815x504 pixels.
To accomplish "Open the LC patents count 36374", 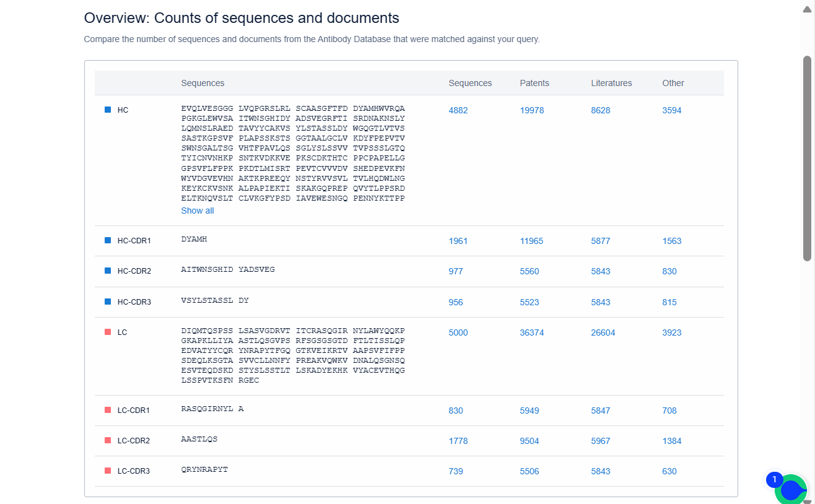I will [x=531, y=332].
